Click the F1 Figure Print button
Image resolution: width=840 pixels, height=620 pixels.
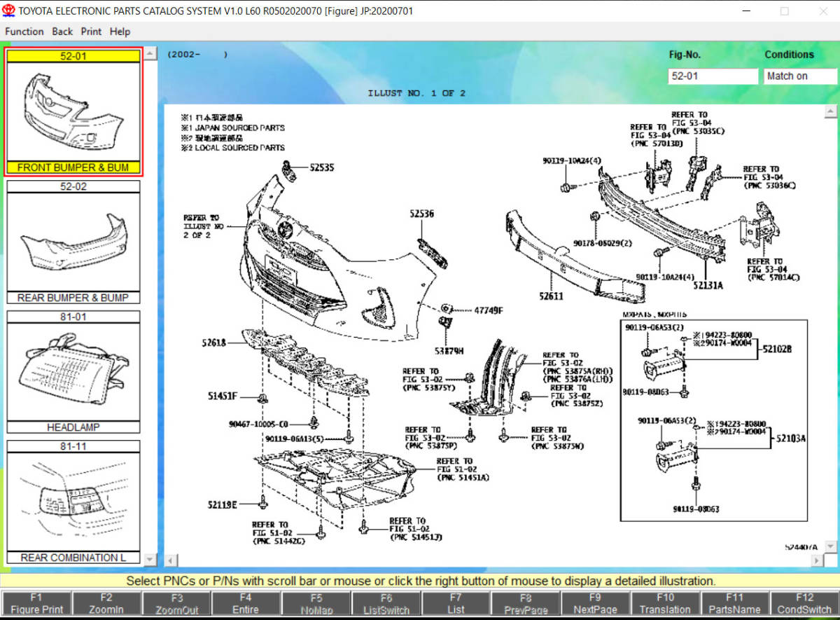[x=36, y=603]
